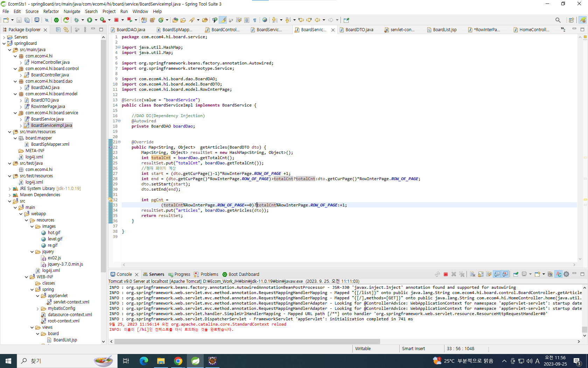Screen dimensions: 588x368
Task: Toggle Show Whitespace Characters pilcrow button
Action: (255, 20)
